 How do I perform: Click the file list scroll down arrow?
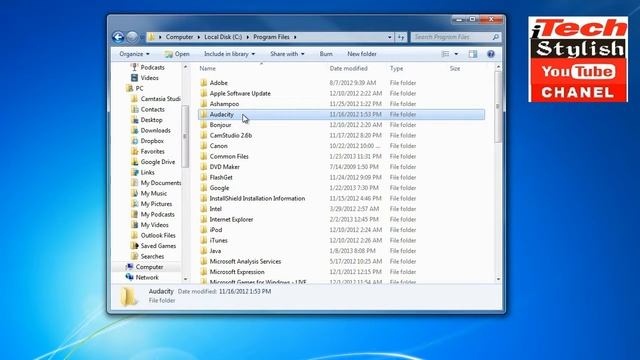[498, 279]
